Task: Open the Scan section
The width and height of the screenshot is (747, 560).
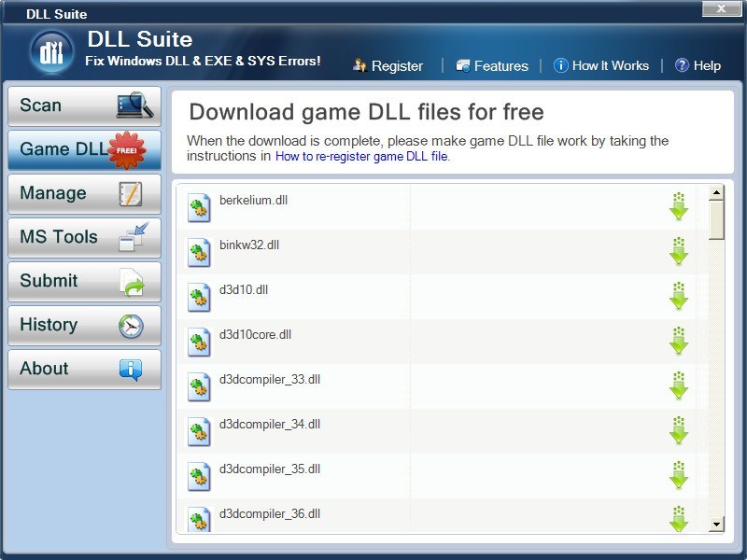Action: point(84,106)
